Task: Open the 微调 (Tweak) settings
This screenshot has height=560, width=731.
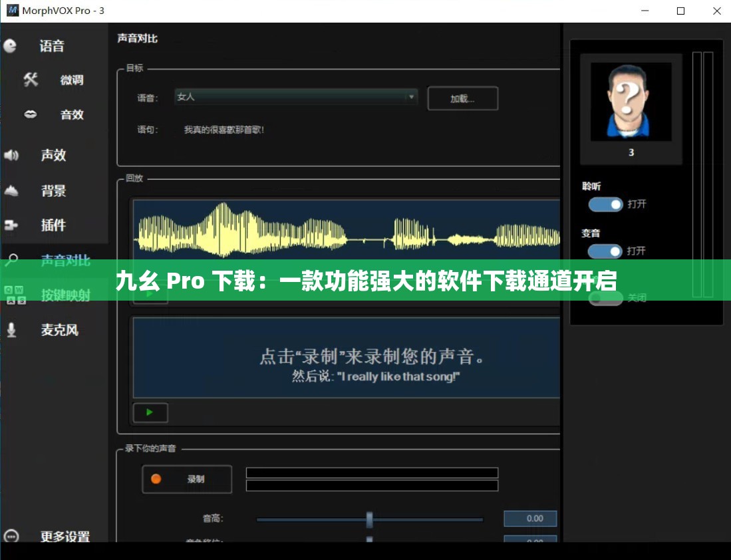Action: click(x=30, y=80)
